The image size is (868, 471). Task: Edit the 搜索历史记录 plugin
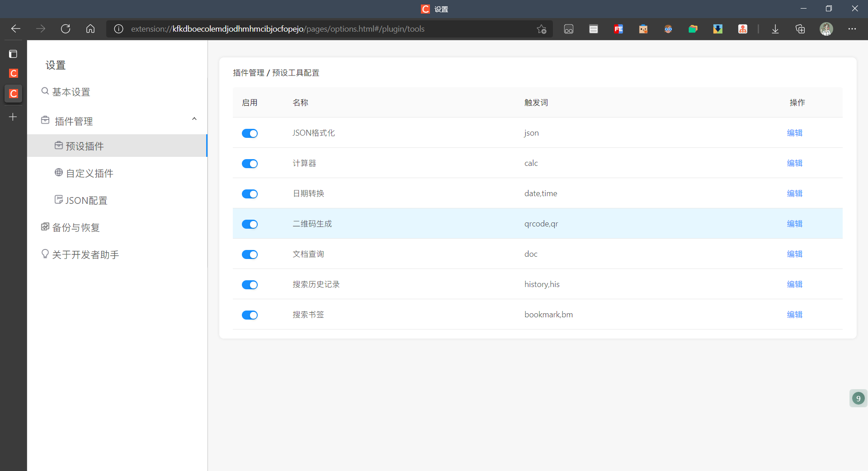pos(794,284)
